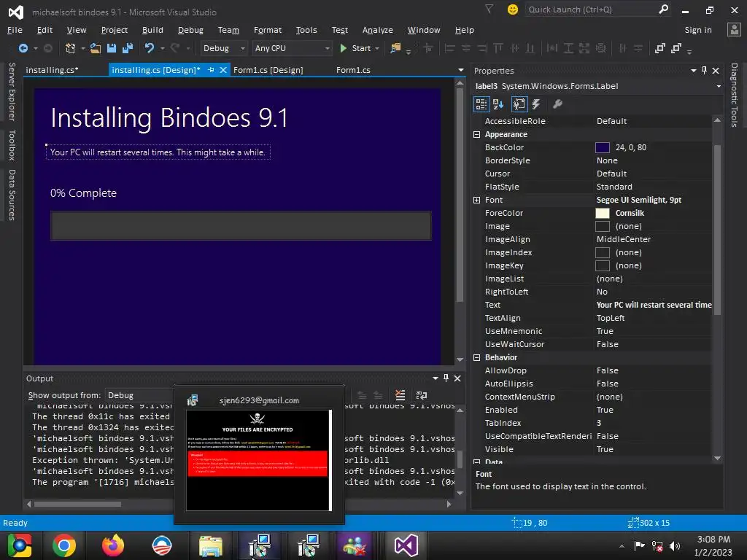Expand the Font property node
Viewport: 747px width, 560px height.
[476, 200]
